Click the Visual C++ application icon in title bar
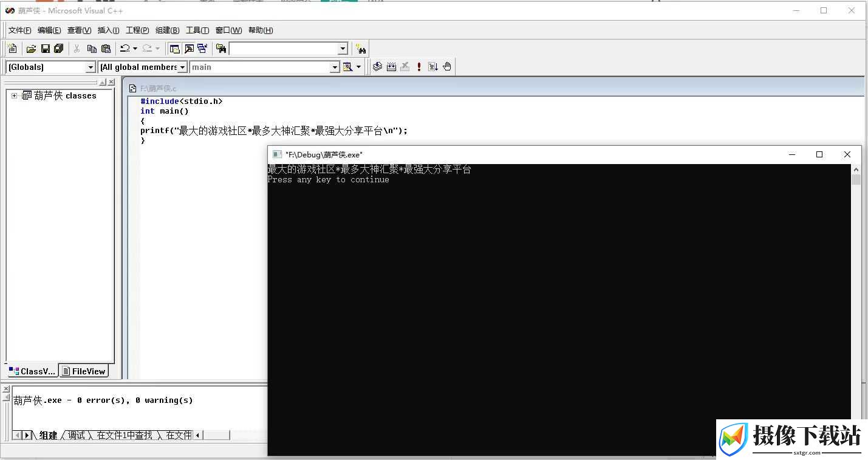 (10, 10)
